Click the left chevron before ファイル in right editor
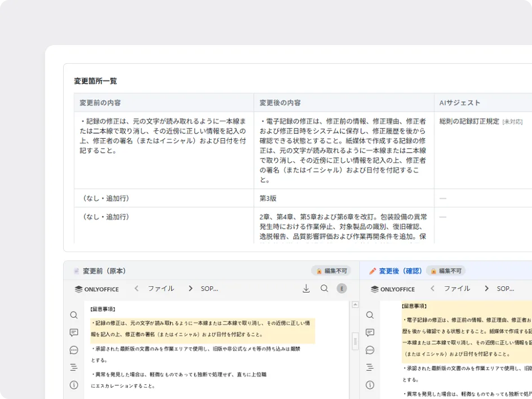Viewport: 532px width, 399px height. point(432,289)
